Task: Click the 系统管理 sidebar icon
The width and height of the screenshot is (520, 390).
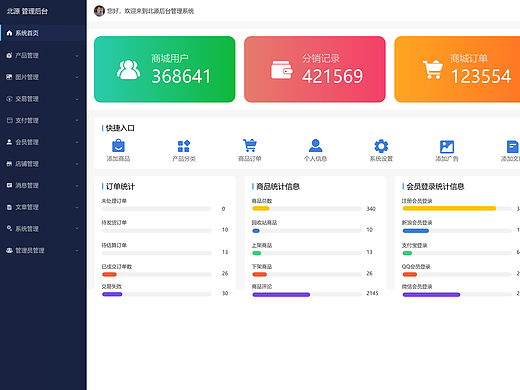Action: tap(9, 228)
